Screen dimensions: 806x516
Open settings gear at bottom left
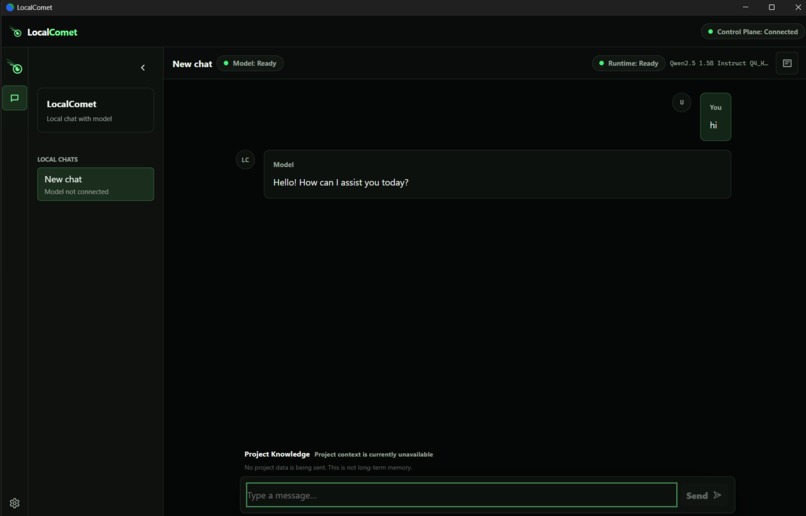(x=14, y=503)
